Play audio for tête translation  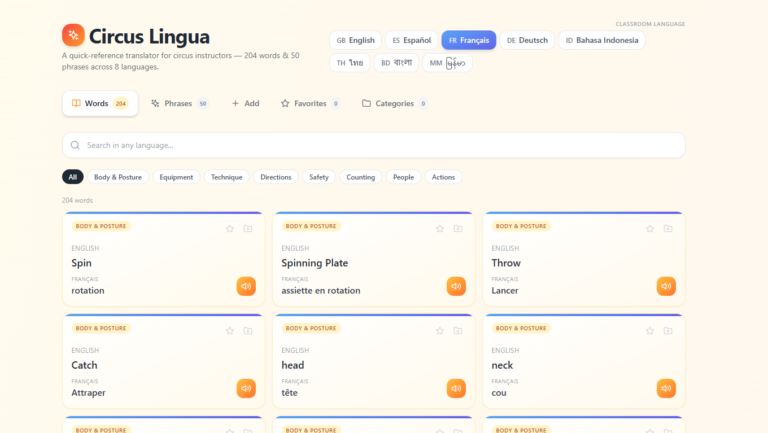tap(456, 388)
